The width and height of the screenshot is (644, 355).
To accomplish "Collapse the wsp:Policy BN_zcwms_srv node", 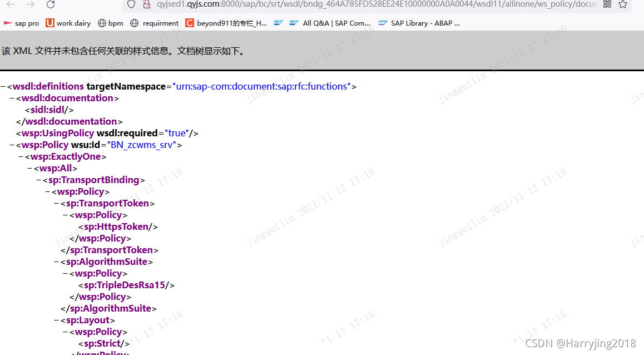I will pyautogui.click(x=12, y=145).
